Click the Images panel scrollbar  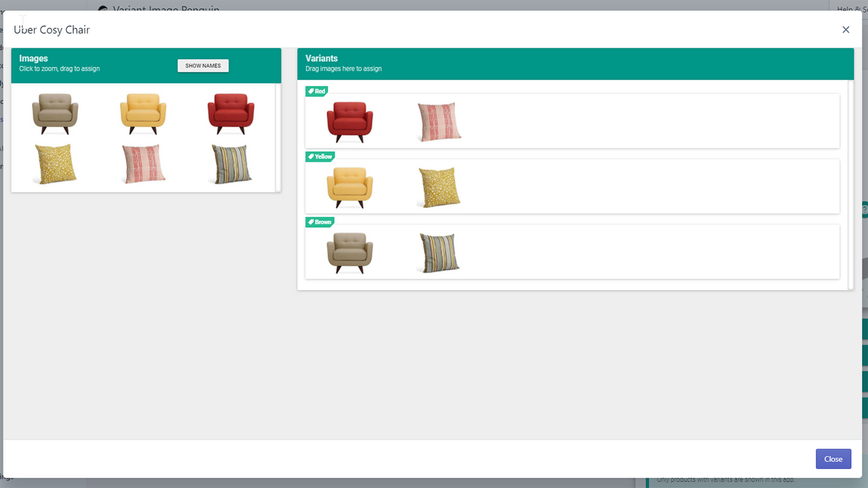279,136
